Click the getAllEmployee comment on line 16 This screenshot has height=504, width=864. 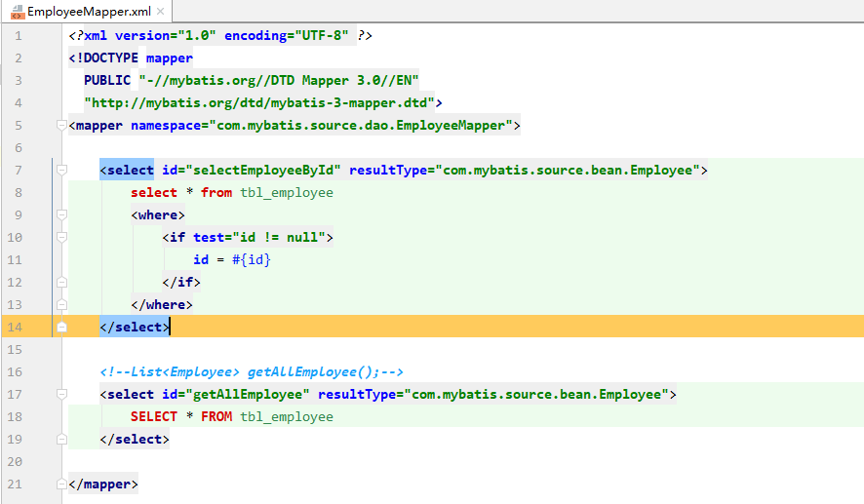click(x=252, y=372)
